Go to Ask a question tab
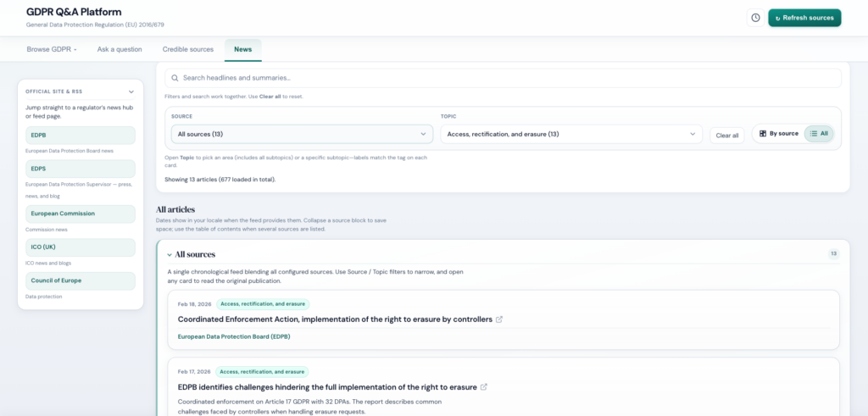The height and width of the screenshot is (416, 868). coord(120,49)
